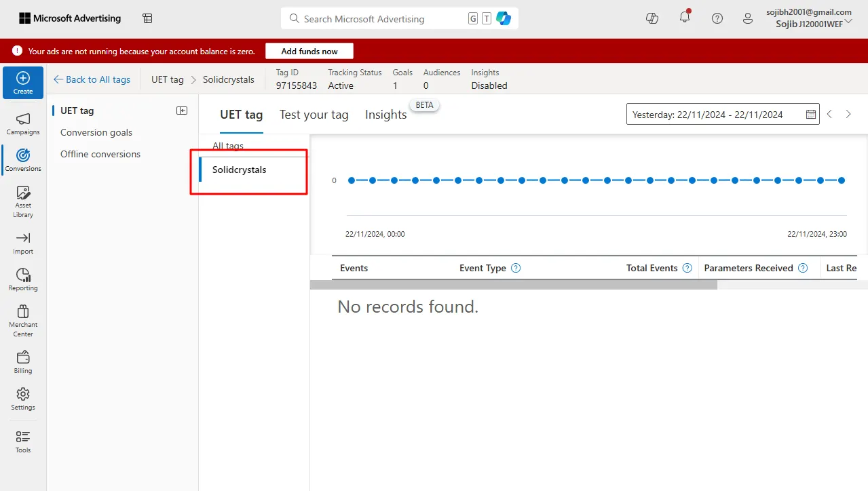Click the Copilot icon in search bar
The width and height of the screenshot is (868, 491).
pyautogui.click(x=504, y=19)
